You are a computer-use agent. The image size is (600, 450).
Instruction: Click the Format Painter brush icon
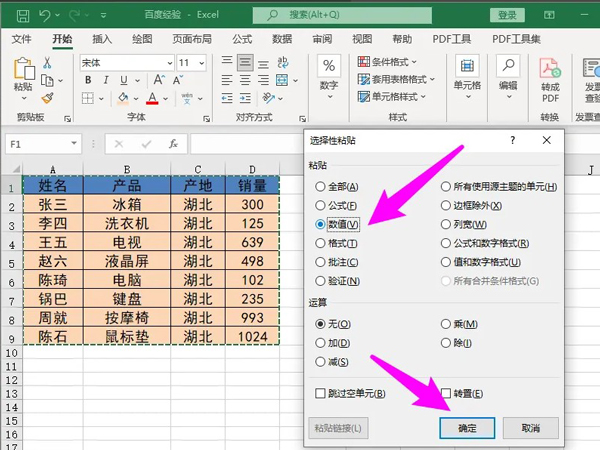tap(46, 99)
